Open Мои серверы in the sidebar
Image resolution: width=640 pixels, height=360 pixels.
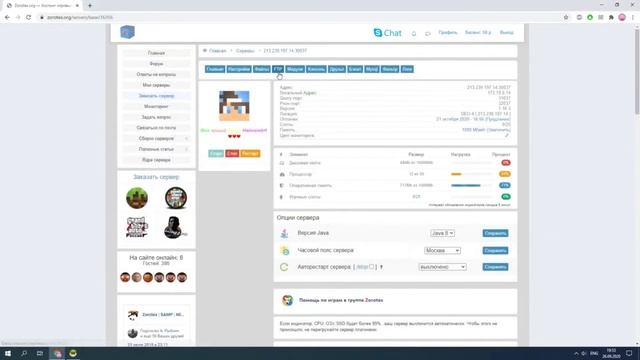(156, 85)
